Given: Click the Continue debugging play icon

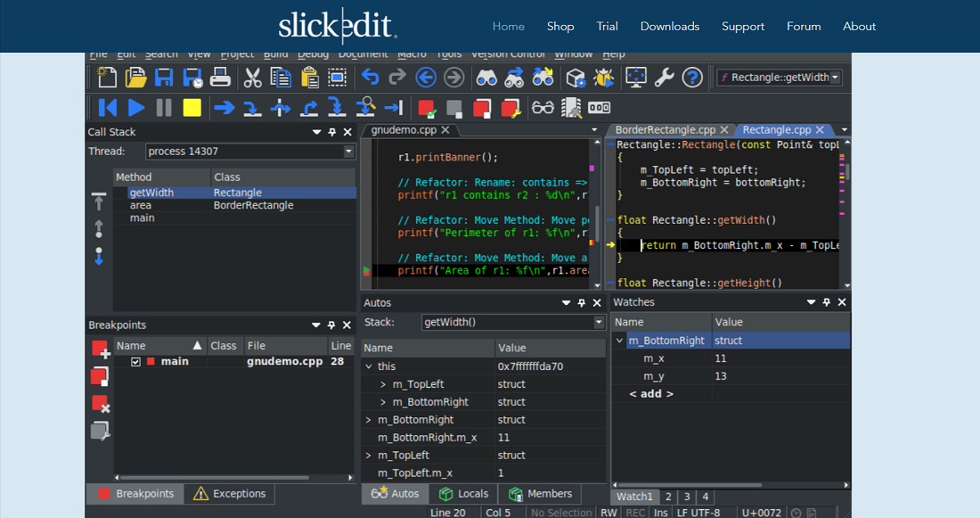Looking at the screenshot, I should tap(135, 108).
